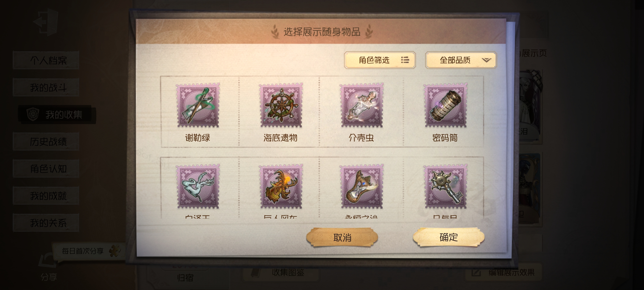This screenshot has height=290, width=644.
Task: Pick the hourglass accessory stamp
Action: 361,186
